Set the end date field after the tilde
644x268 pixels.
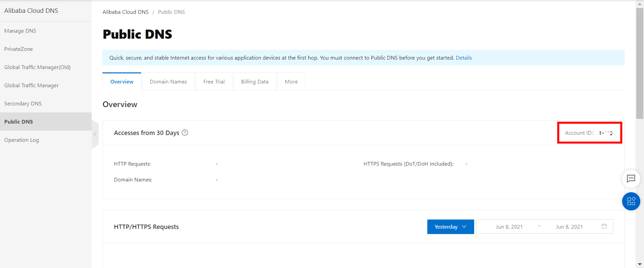pyautogui.click(x=569, y=227)
